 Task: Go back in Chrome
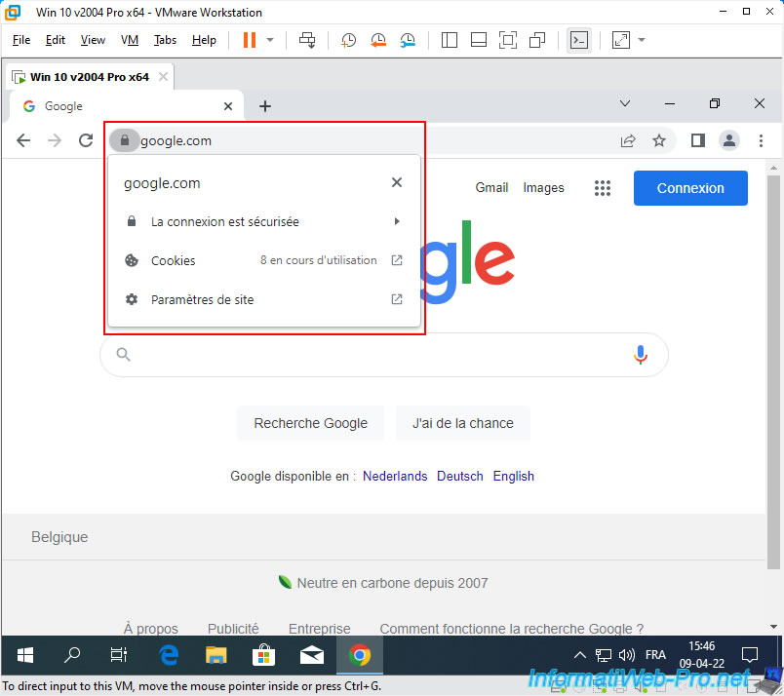pyautogui.click(x=23, y=140)
